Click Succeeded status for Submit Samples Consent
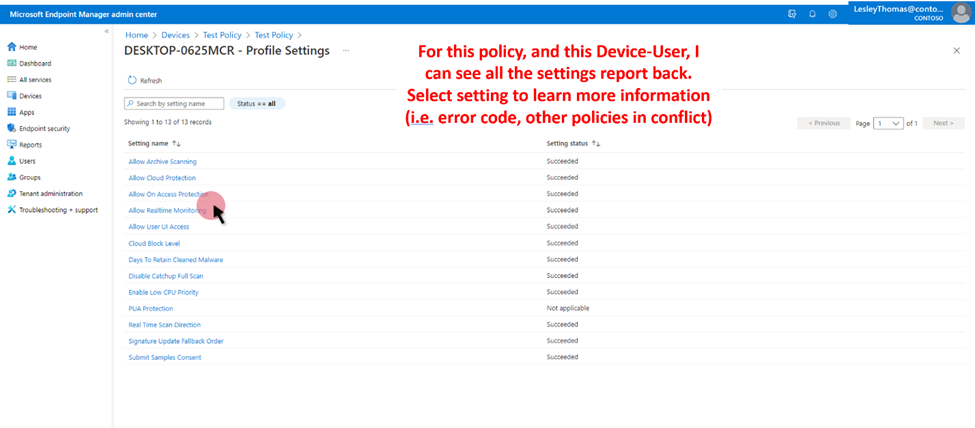The height and width of the screenshot is (428, 975). (x=562, y=357)
